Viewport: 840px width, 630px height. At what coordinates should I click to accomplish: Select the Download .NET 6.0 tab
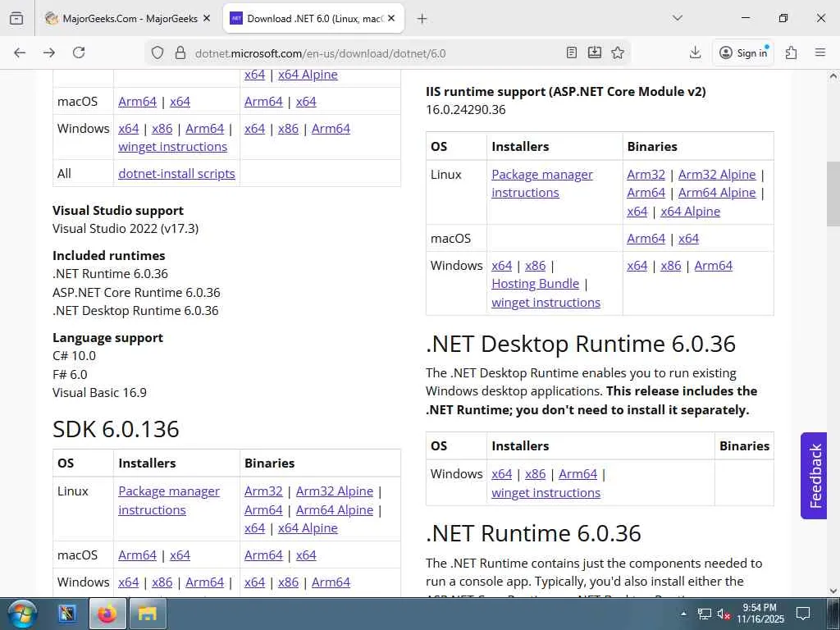click(313, 18)
